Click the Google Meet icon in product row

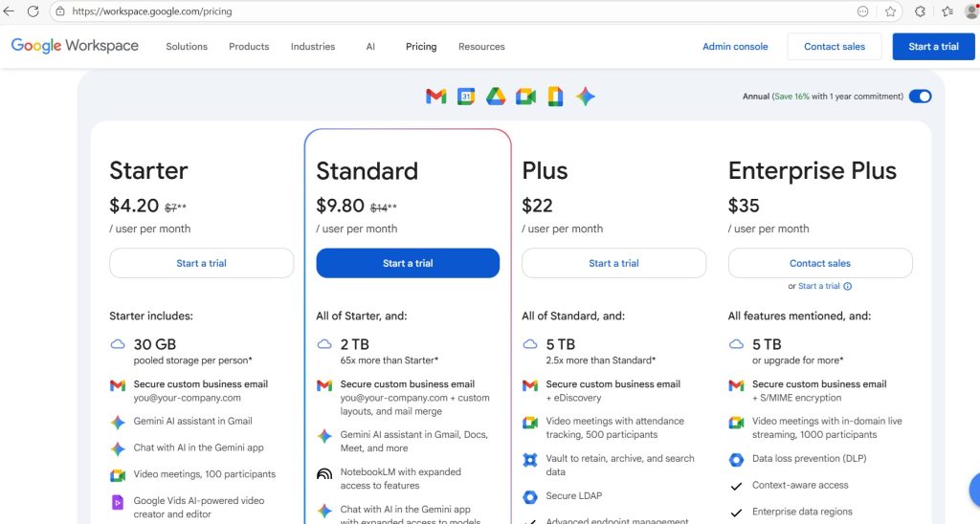point(525,97)
